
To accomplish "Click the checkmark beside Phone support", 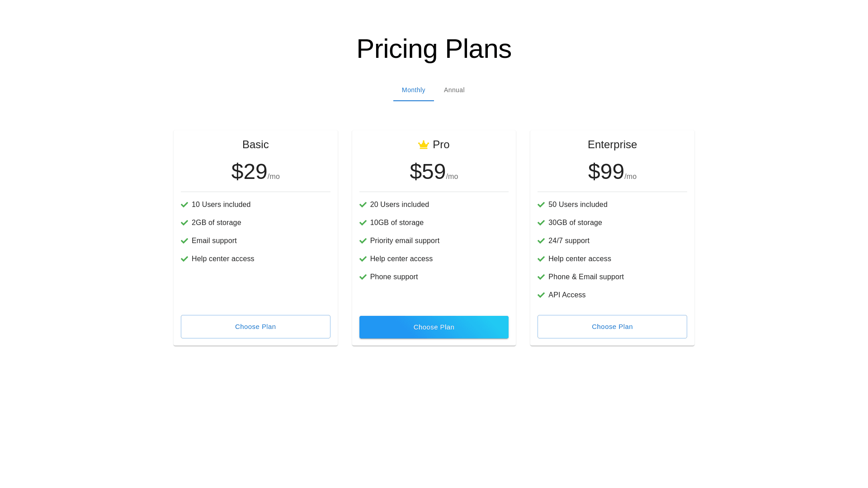I will point(363,277).
